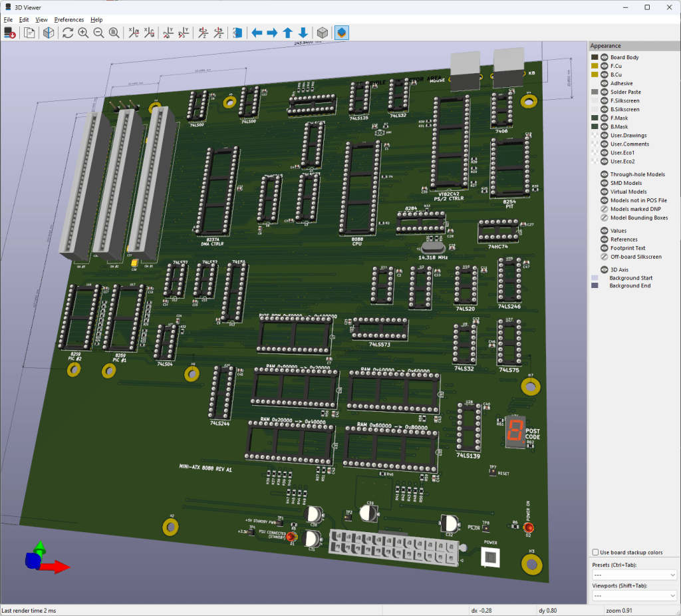The width and height of the screenshot is (681, 616).
Task: Hide the F.Silkscreen layer
Action: (604, 100)
